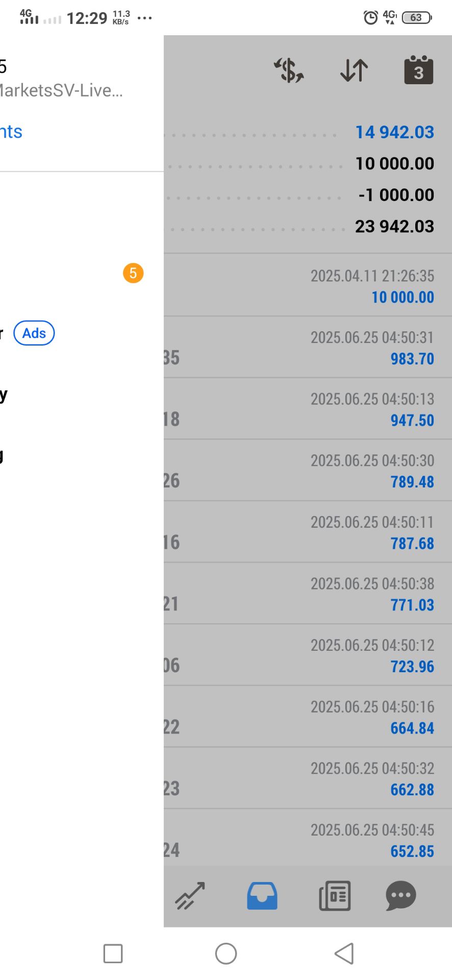
Task: Tap the Ads label button
Action: pyautogui.click(x=34, y=333)
